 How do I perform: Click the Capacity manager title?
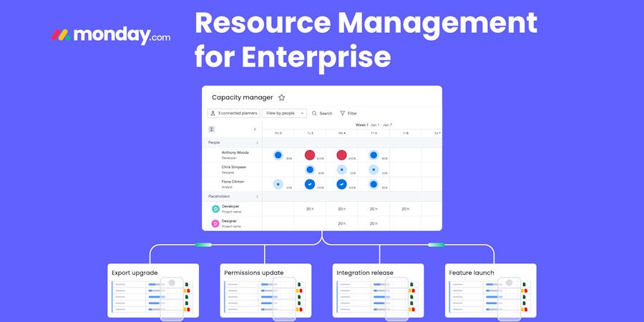243,98
